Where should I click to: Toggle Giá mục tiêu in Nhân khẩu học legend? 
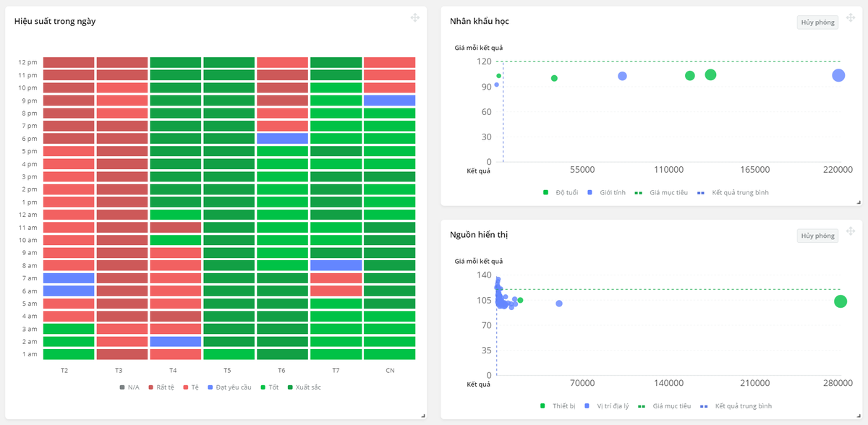point(662,193)
